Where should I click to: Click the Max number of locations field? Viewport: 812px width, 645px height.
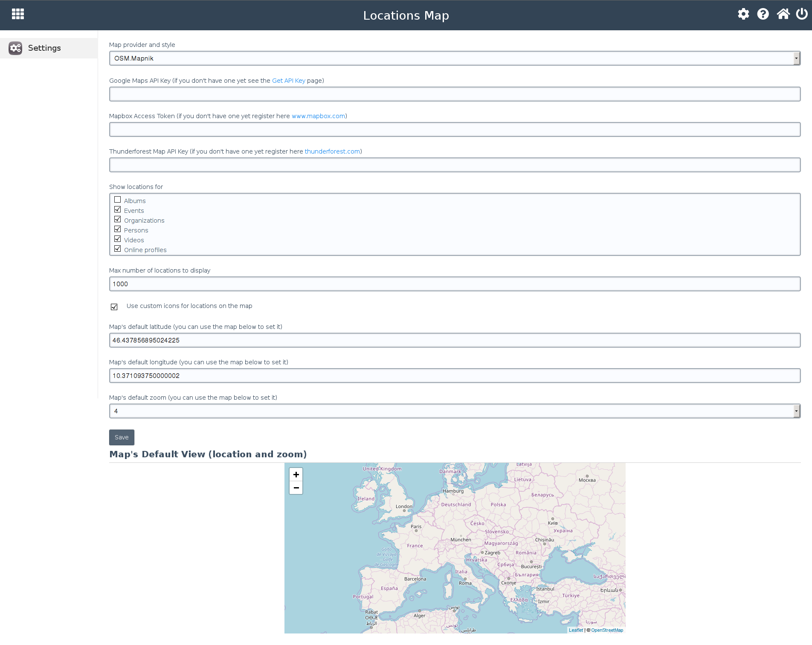[455, 284]
